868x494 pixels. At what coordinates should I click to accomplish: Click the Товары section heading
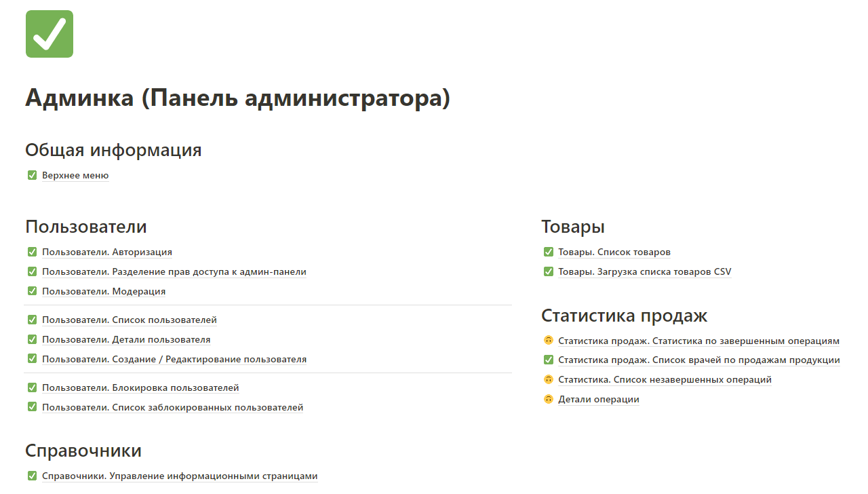pos(573,227)
